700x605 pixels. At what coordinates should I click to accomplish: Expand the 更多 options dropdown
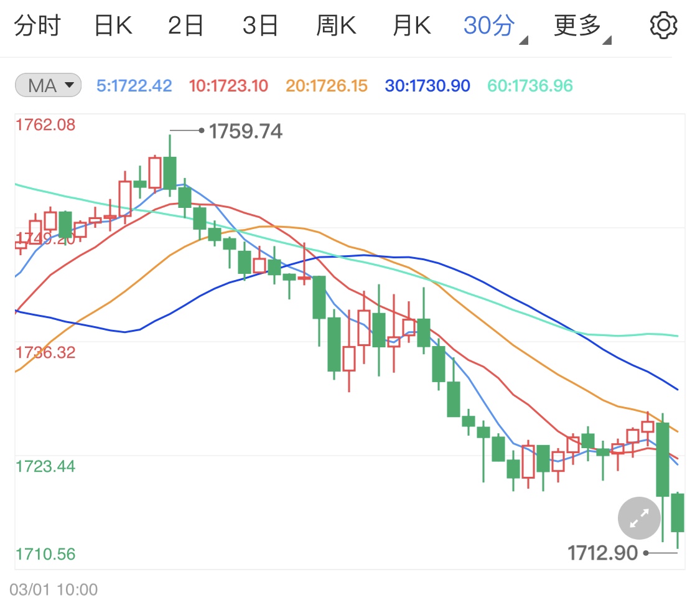pyautogui.click(x=608, y=39)
